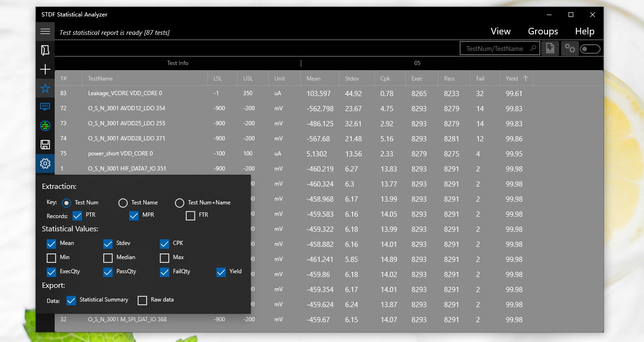
Task: Sort by the Unit column header
Action: coord(285,78)
